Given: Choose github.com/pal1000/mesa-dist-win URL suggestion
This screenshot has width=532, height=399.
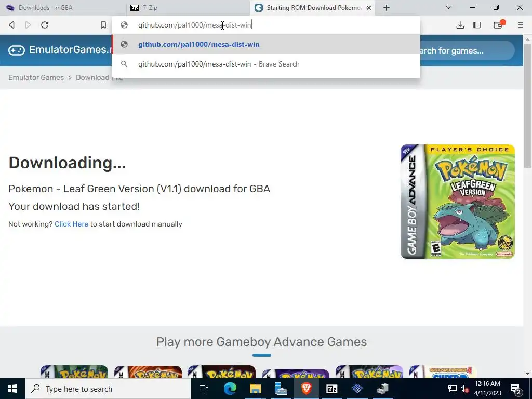Looking at the screenshot, I should (x=266, y=45).
